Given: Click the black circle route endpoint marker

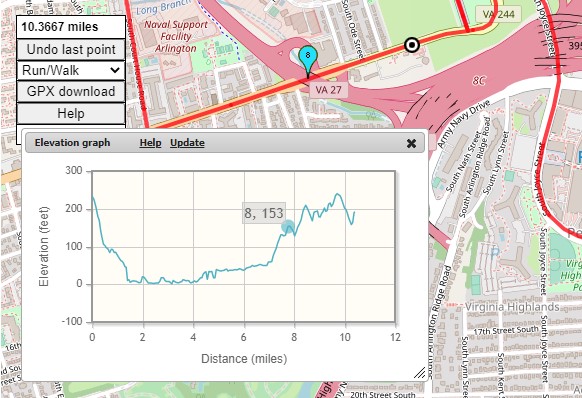Looking at the screenshot, I should point(412,45).
